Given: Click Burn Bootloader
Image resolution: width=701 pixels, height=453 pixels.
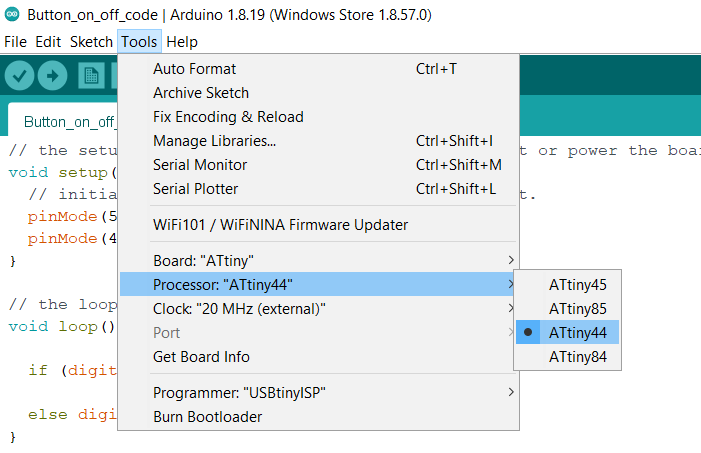Looking at the screenshot, I should point(319,417).
